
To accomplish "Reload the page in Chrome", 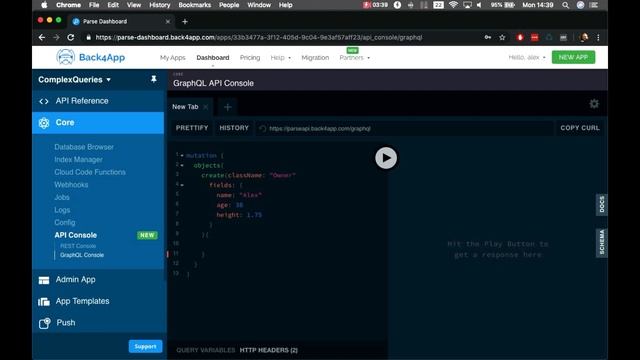I will (71, 37).
